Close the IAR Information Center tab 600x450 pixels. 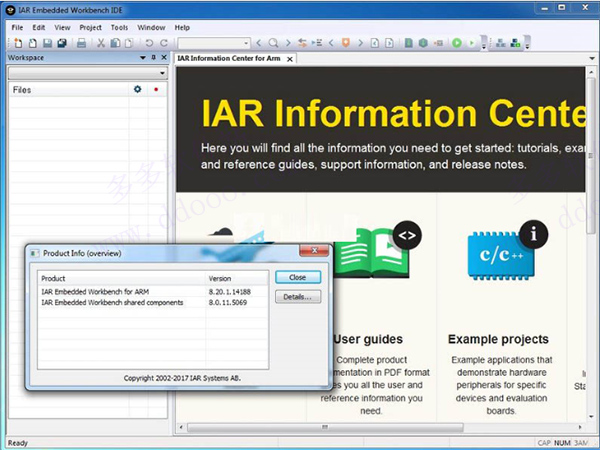[x=290, y=59]
